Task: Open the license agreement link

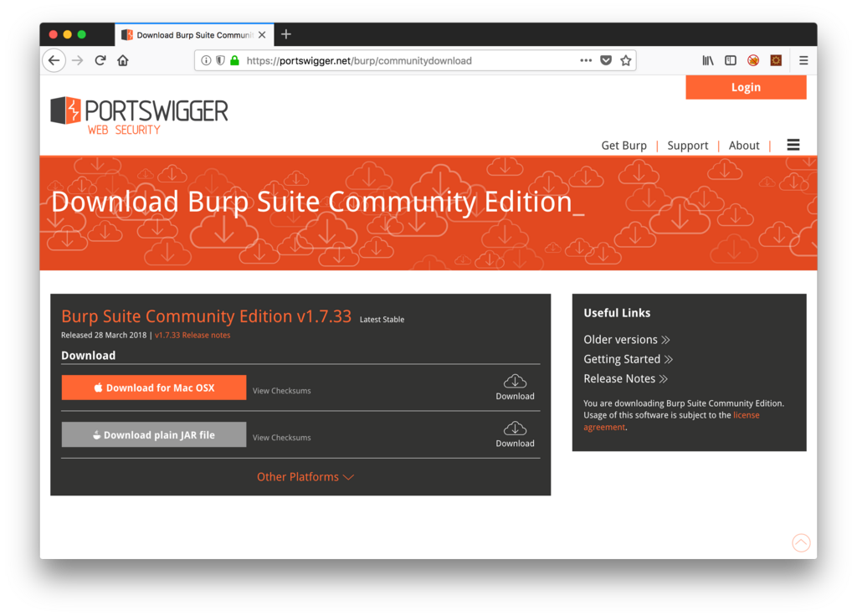Action: (x=746, y=415)
